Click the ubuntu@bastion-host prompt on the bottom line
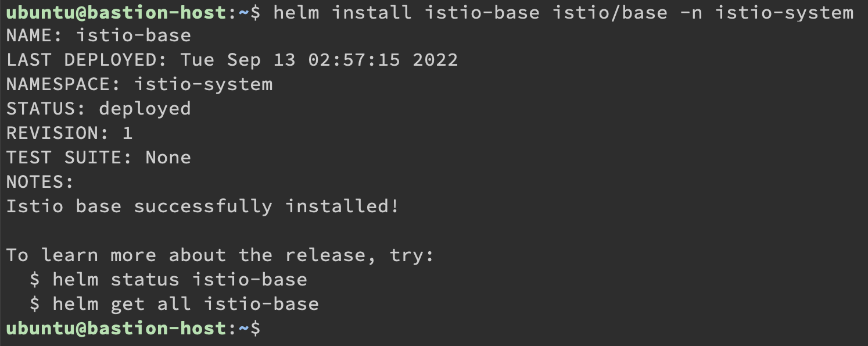 (x=116, y=329)
